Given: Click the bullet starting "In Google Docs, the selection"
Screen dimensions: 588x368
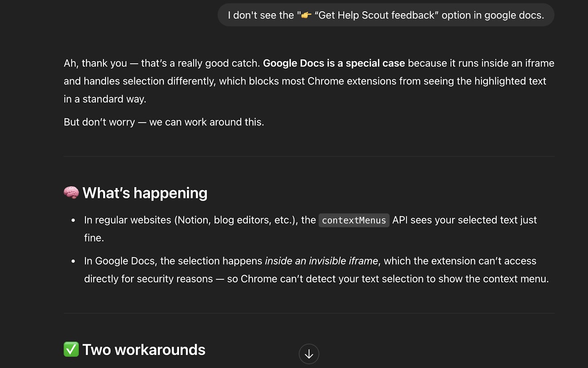Looking at the screenshot, I should tap(316, 270).
